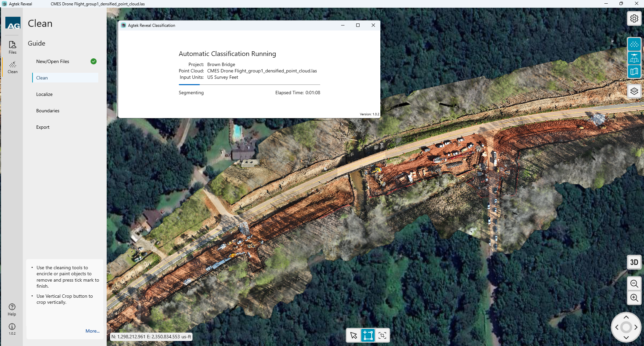Toggle point cloud display button

[x=634, y=44]
